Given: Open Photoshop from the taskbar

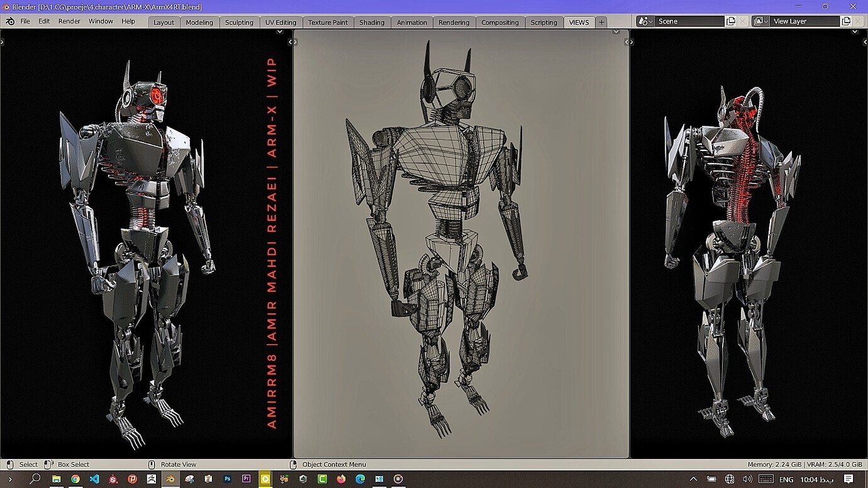Looking at the screenshot, I should tap(228, 479).
